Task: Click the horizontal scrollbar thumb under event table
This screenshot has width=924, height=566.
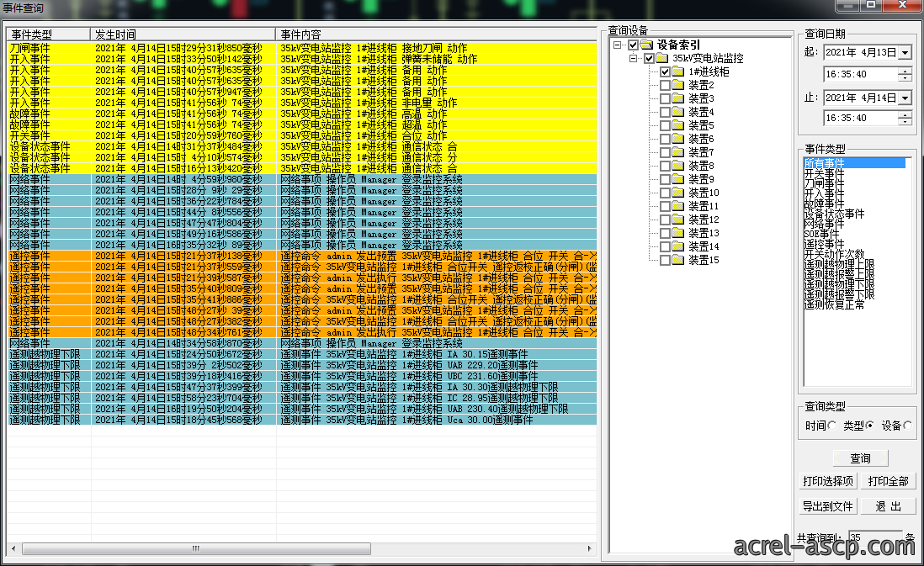Action: [196, 549]
